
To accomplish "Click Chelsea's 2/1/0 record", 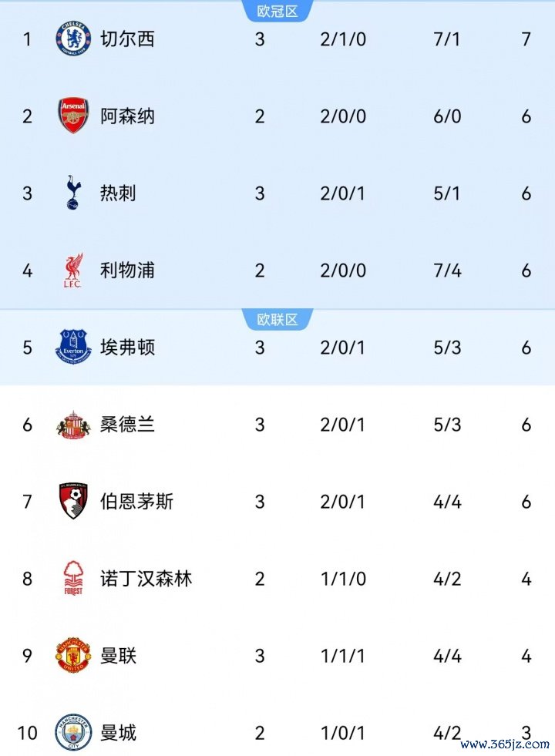I will click(343, 39).
